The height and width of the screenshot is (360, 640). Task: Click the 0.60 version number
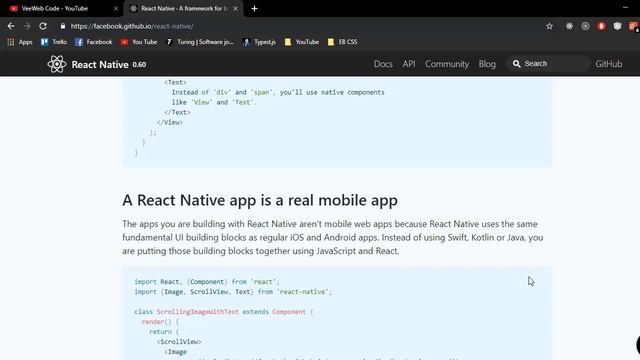click(139, 64)
